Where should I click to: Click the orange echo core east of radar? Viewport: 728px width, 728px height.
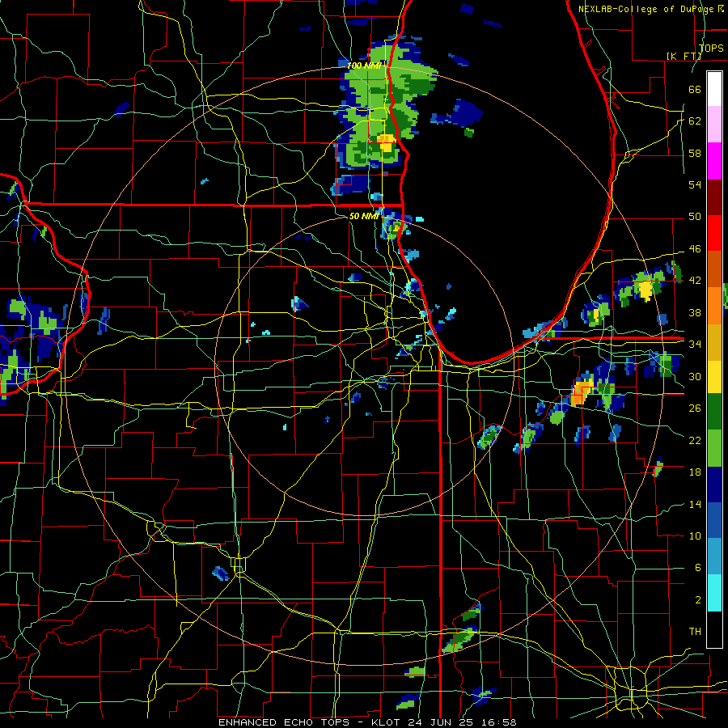580,393
